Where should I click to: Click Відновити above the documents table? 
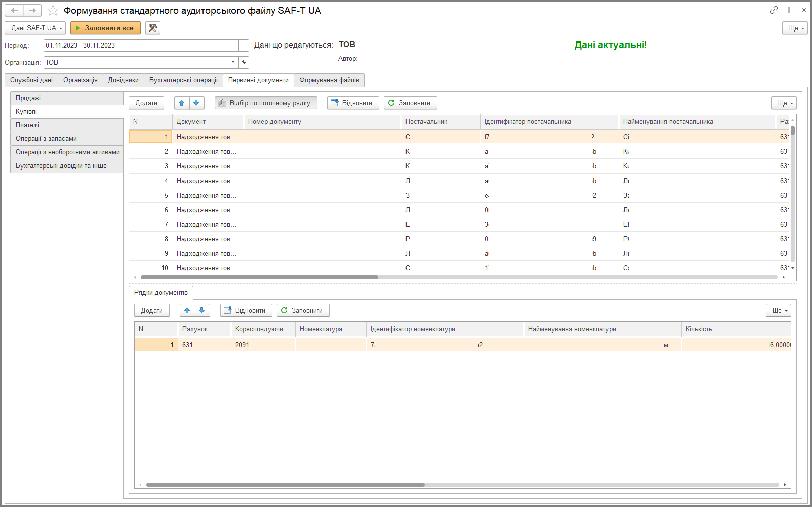coord(353,103)
